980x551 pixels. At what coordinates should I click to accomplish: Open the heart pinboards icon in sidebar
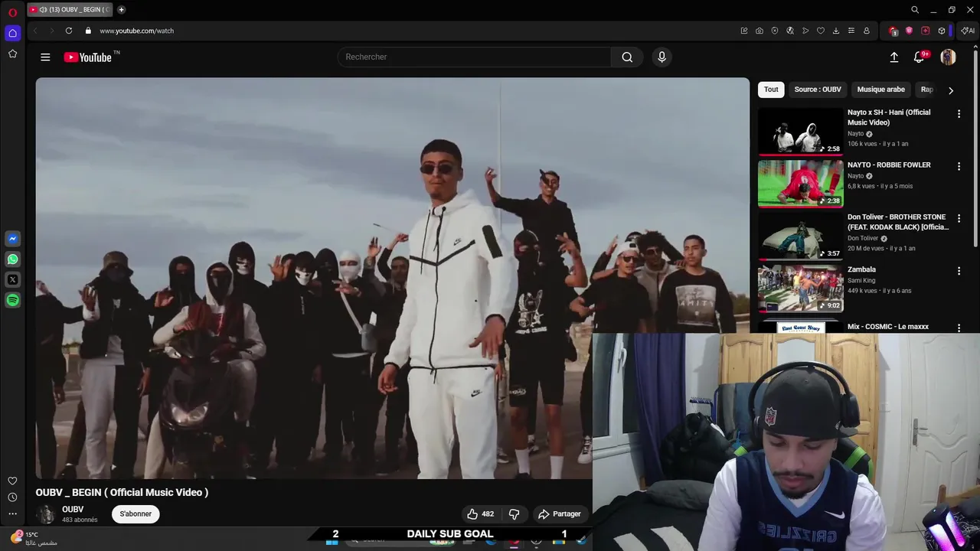tap(12, 481)
